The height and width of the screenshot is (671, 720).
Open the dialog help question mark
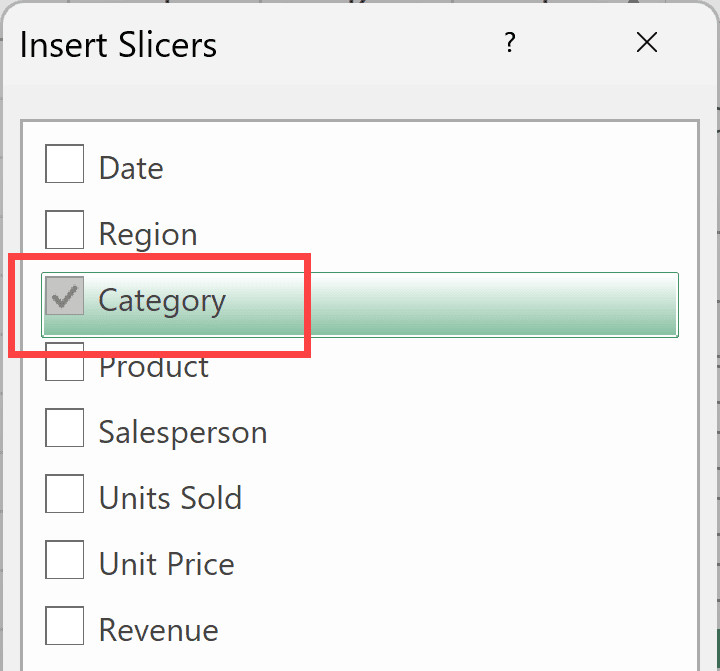(x=510, y=43)
